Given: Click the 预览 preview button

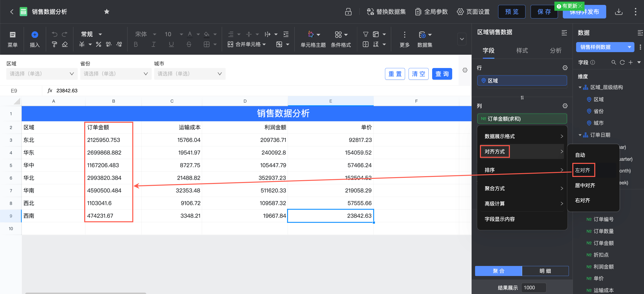Looking at the screenshot, I should coord(511,11).
